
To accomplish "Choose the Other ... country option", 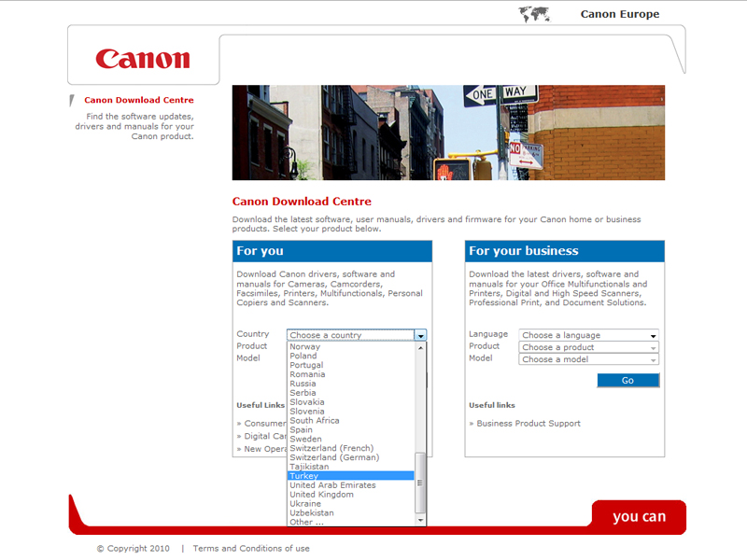I will [307, 522].
